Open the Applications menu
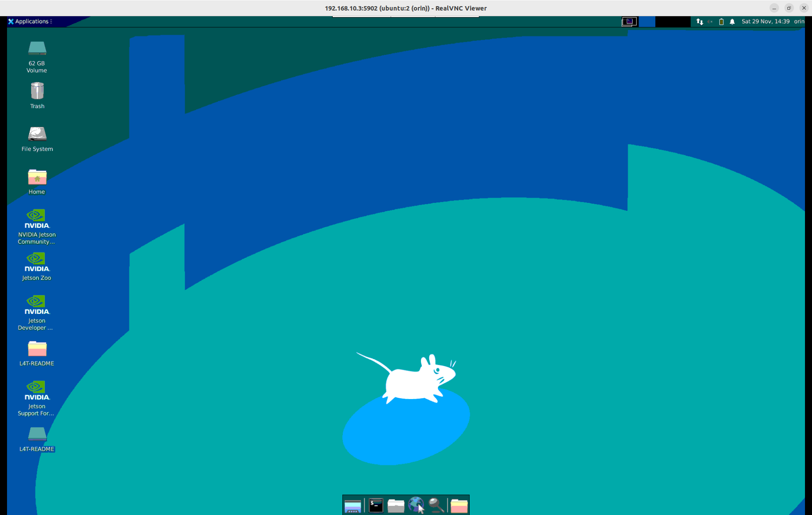The height and width of the screenshot is (515, 812). (x=30, y=21)
